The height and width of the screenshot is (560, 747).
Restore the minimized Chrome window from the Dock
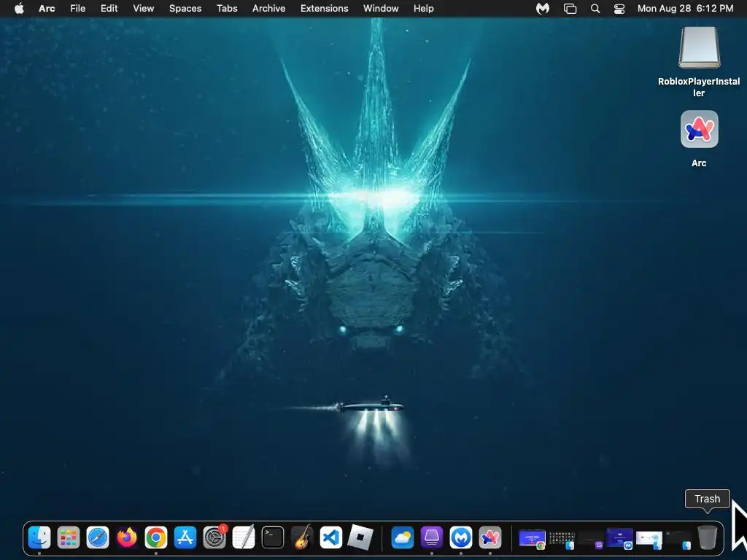532,539
